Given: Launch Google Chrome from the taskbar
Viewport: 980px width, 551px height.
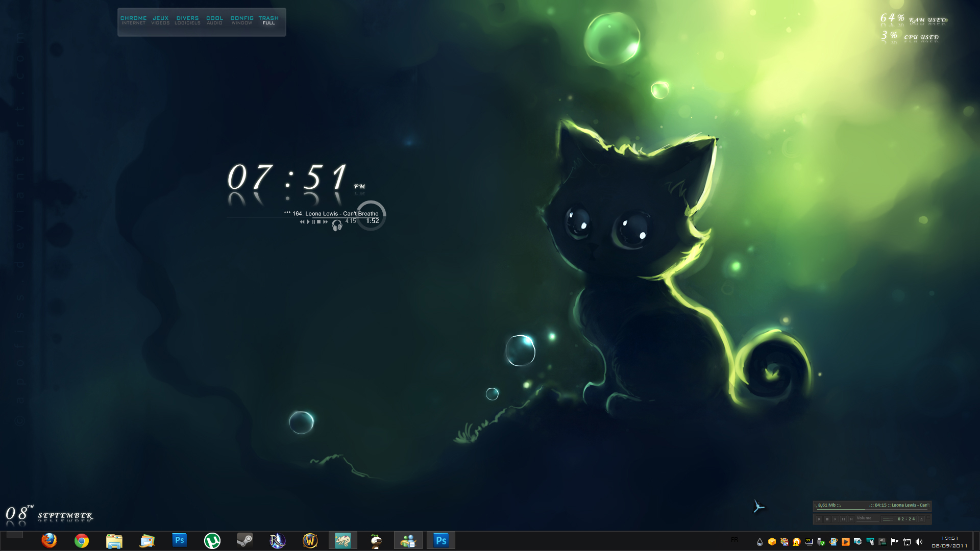Looking at the screenshot, I should coord(82,540).
